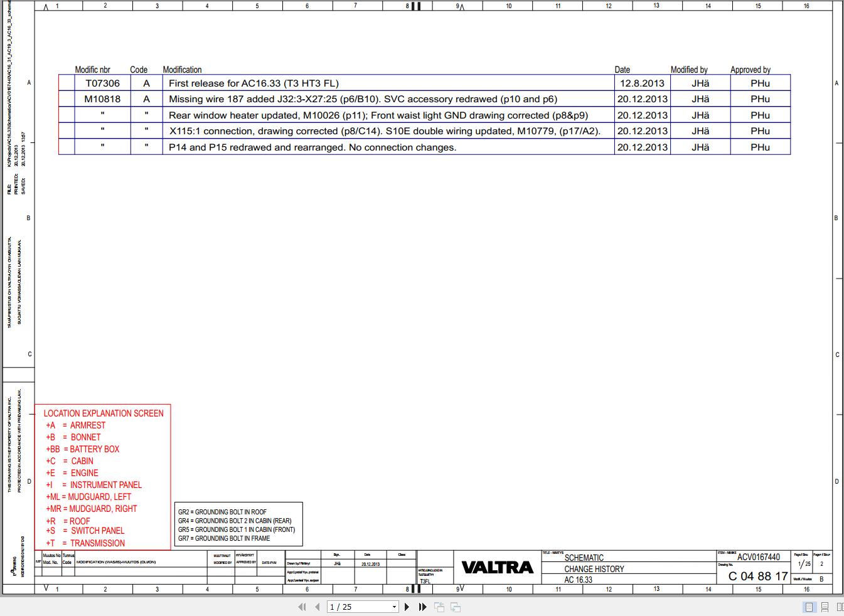
Task: Open the page number dropdown arrow
Action: click(394, 607)
